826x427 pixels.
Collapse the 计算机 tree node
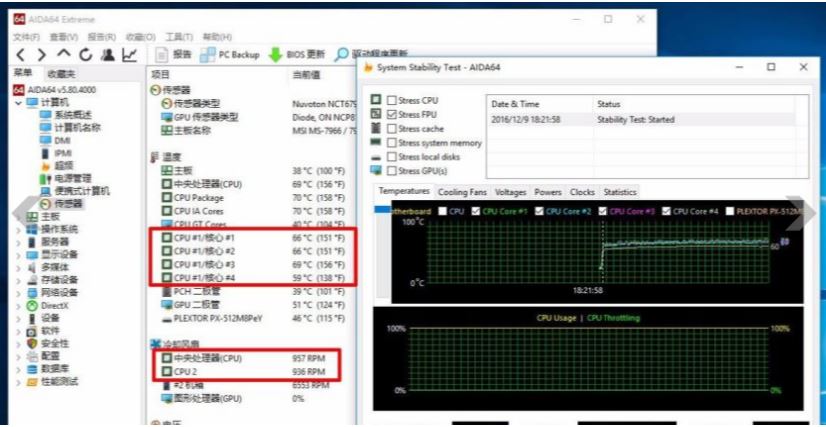[19, 102]
